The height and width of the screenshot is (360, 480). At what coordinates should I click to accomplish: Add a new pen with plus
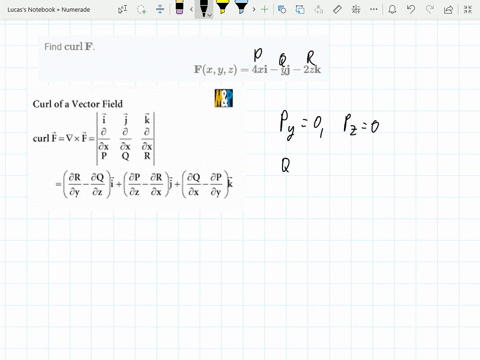click(264, 9)
